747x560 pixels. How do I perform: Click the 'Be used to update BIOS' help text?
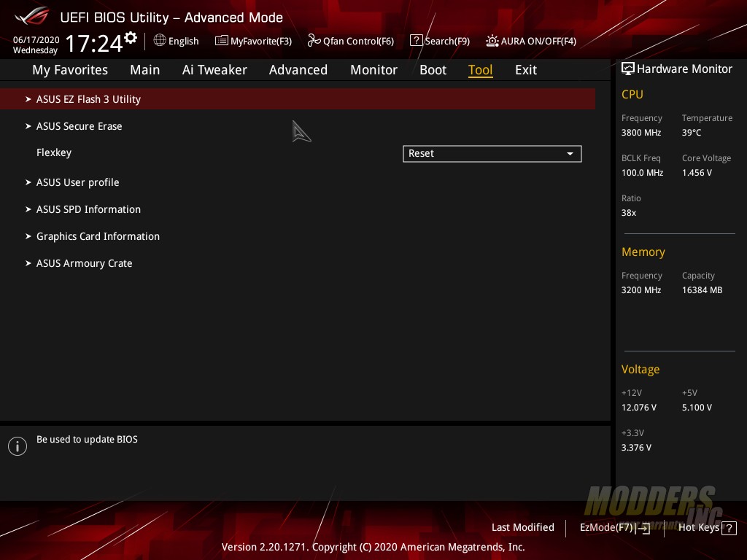pyautogui.click(x=88, y=440)
